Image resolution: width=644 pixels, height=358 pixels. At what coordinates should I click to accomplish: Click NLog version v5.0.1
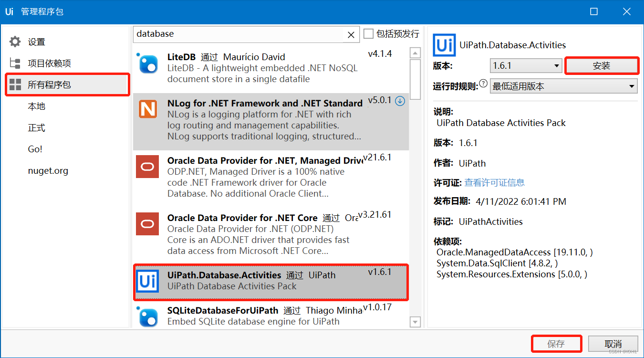coord(380,100)
